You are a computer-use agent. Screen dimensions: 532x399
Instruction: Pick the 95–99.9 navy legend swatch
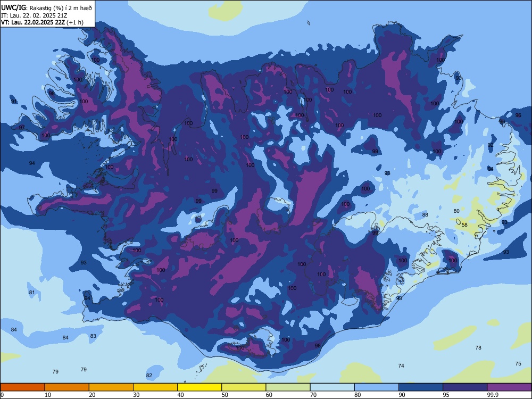click(465, 387)
